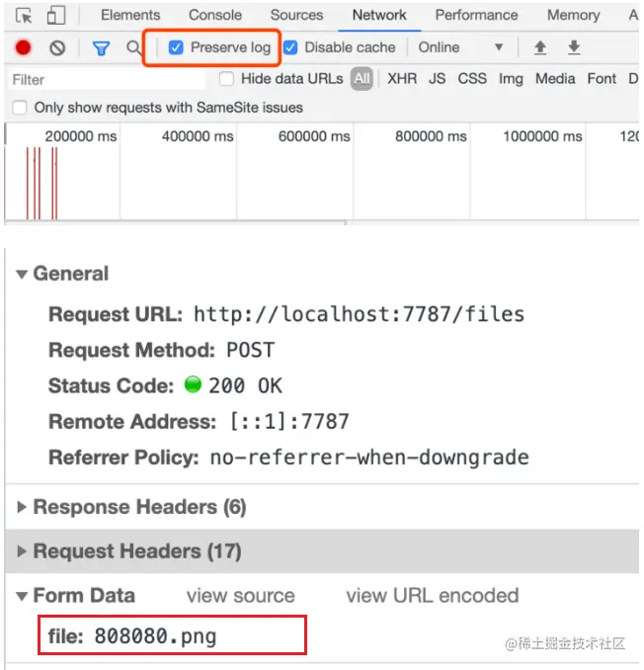Click the 1000000 ms timeline marker label
The height and width of the screenshot is (670, 644).
pyautogui.click(x=542, y=136)
